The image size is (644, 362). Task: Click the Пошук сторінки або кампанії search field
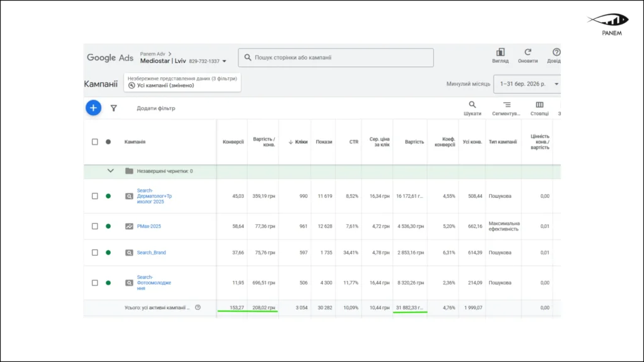click(x=336, y=57)
